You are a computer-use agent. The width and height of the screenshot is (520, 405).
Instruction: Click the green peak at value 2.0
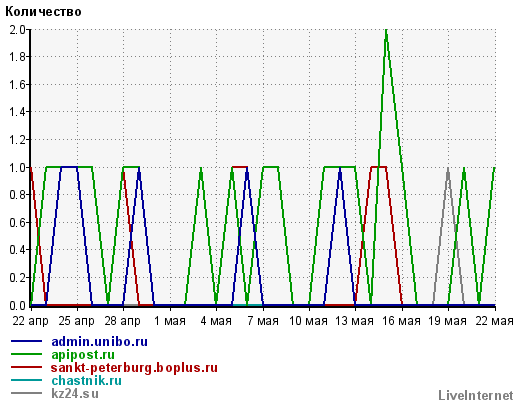point(386,31)
